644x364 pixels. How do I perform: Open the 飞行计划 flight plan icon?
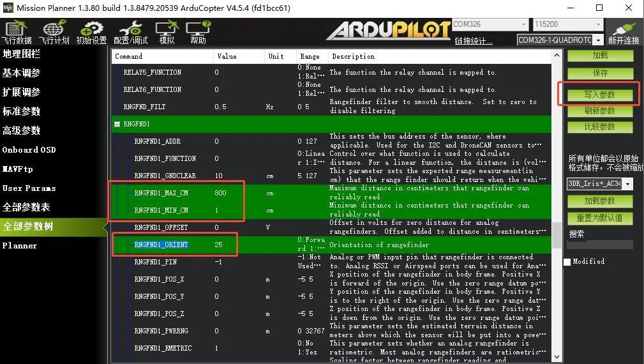[x=54, y=32]
